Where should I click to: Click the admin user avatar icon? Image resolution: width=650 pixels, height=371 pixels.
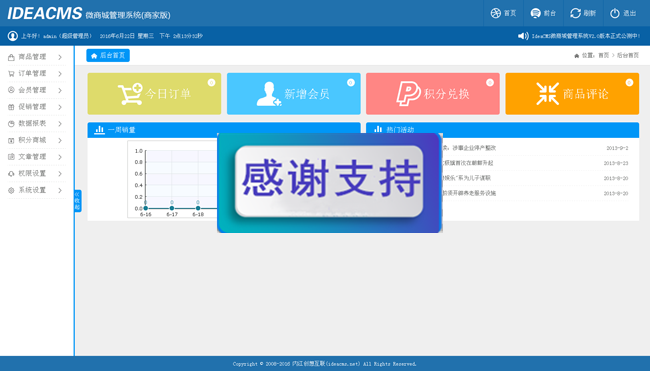(12, 36)
